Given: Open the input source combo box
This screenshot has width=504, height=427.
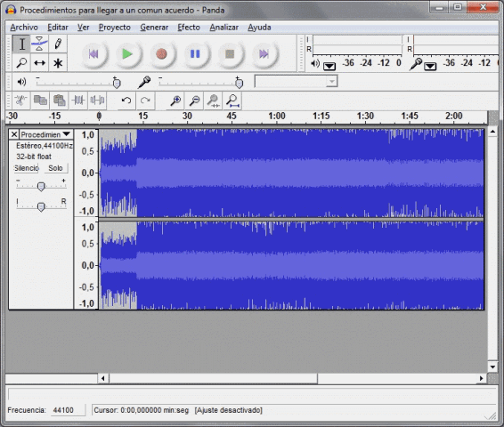Looking at the screenshot, I should click(296, 81).
